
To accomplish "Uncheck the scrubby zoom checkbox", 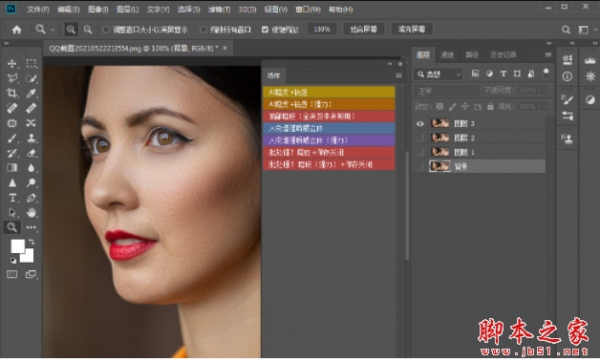I will coord(265,29).
